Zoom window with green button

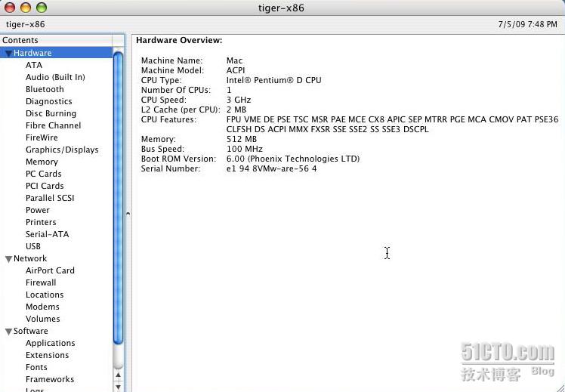[42, 8]
